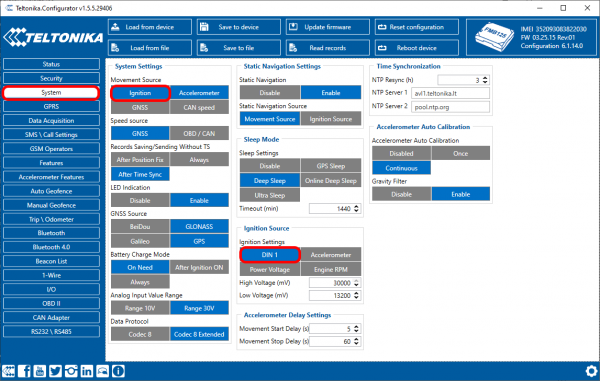The height and width of the screenshot is (381, 600).
Task: Open the Bluetooth 4.0 section
Action: point(51,247)
